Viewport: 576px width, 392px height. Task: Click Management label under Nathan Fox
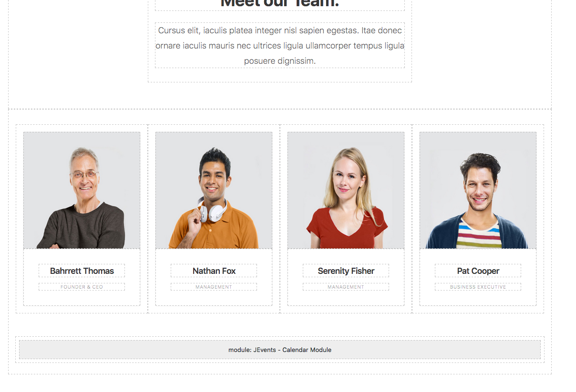tap(214, 287)
